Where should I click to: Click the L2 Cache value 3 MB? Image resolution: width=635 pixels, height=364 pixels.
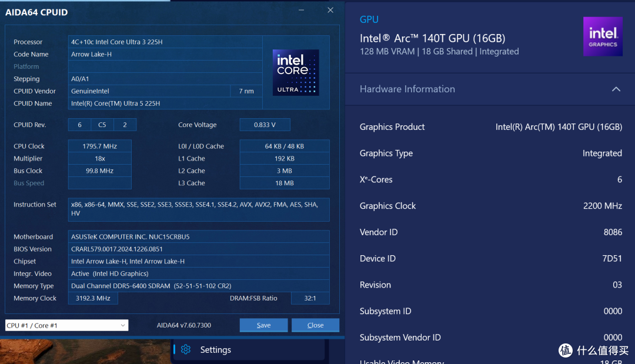pyautogui.click(x=285, y=171)
